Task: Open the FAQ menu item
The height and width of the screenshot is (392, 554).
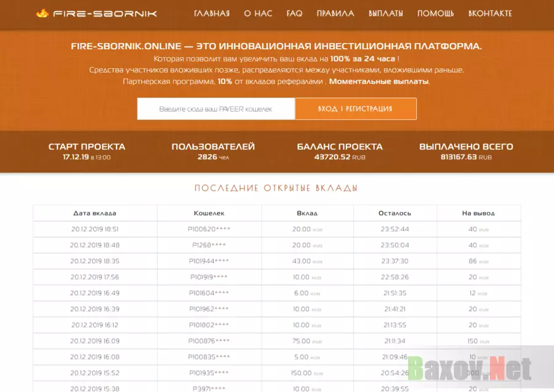Action: coord(294,14)
